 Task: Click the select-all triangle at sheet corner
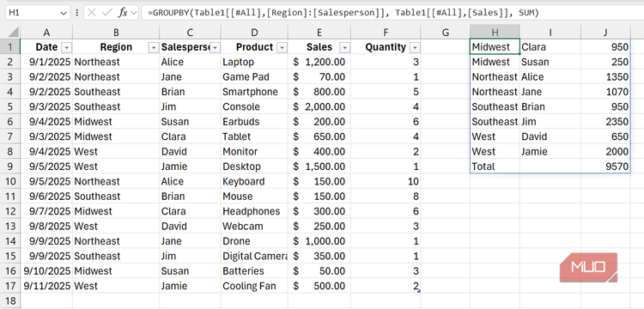coord(14,32)
